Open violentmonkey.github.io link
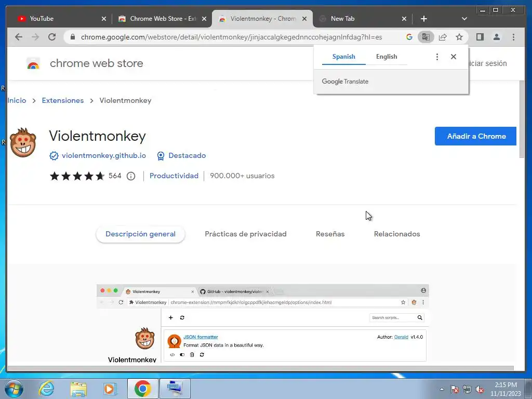Screen dimensions: 532x399 104,155
